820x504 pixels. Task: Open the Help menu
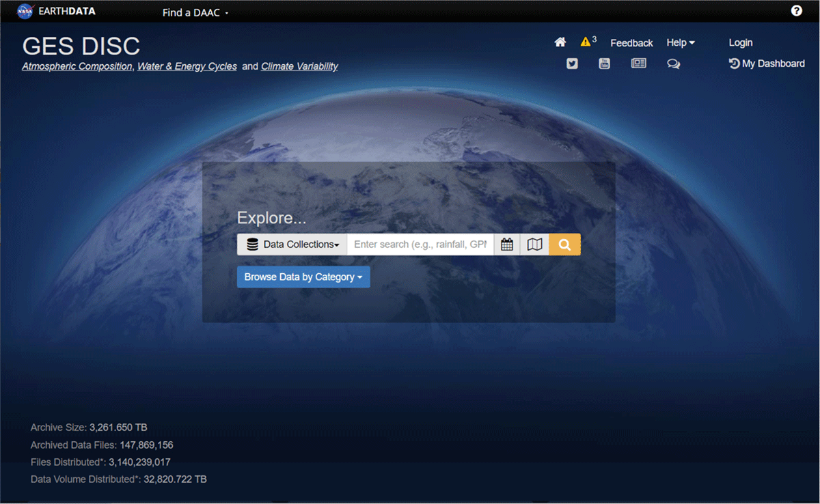(680, 42)
